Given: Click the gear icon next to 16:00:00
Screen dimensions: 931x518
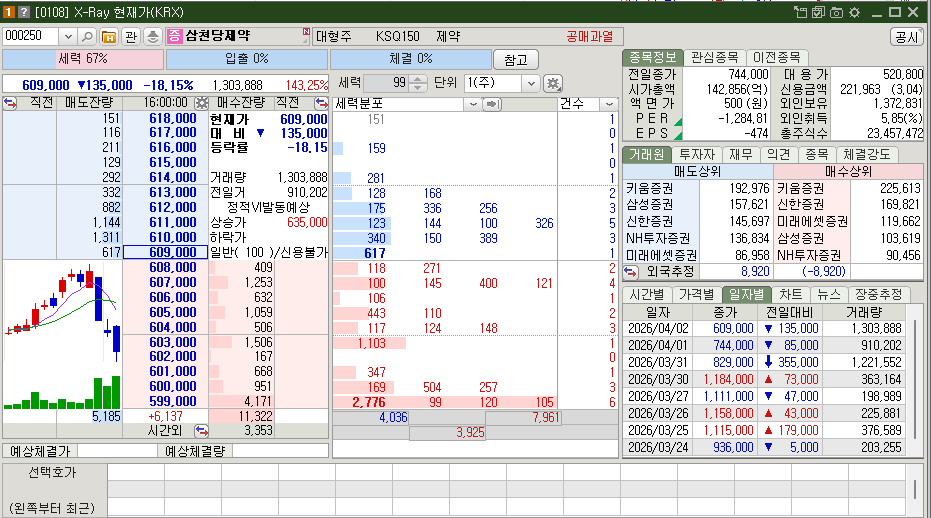Looking at the screenshot, I should (202, 103).
